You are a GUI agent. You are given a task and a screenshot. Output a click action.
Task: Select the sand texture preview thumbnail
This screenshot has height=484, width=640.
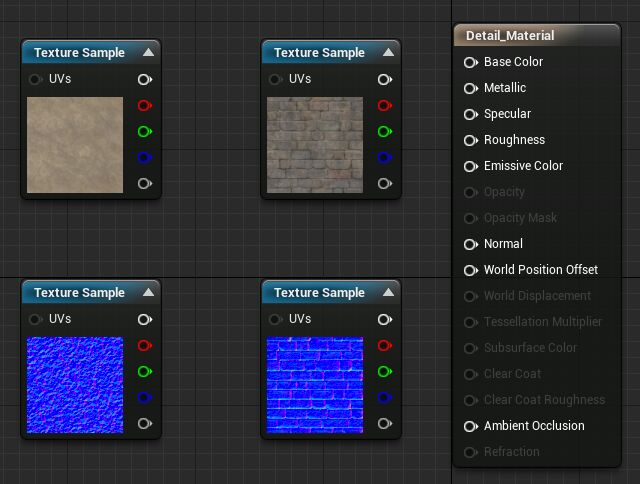75,145
